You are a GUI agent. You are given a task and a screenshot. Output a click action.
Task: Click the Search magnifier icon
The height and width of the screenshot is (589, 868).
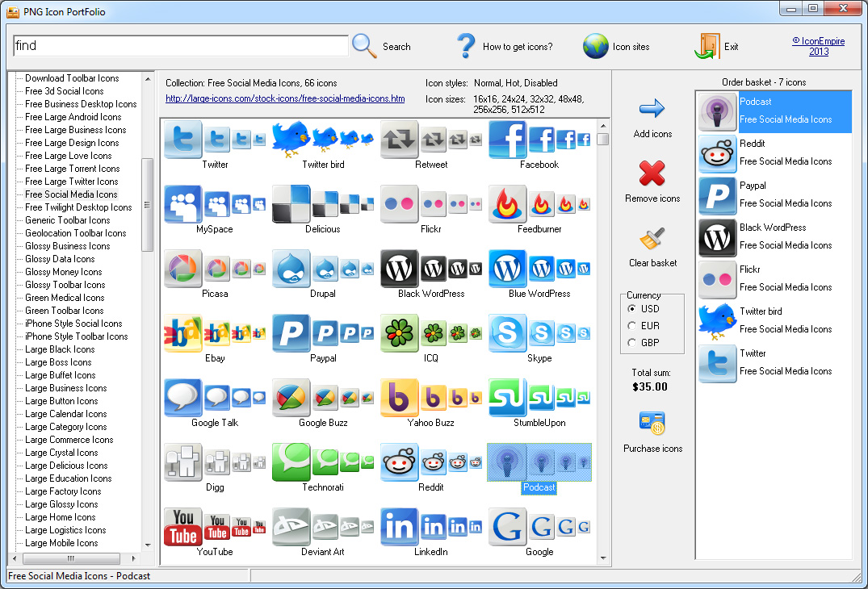365,46
